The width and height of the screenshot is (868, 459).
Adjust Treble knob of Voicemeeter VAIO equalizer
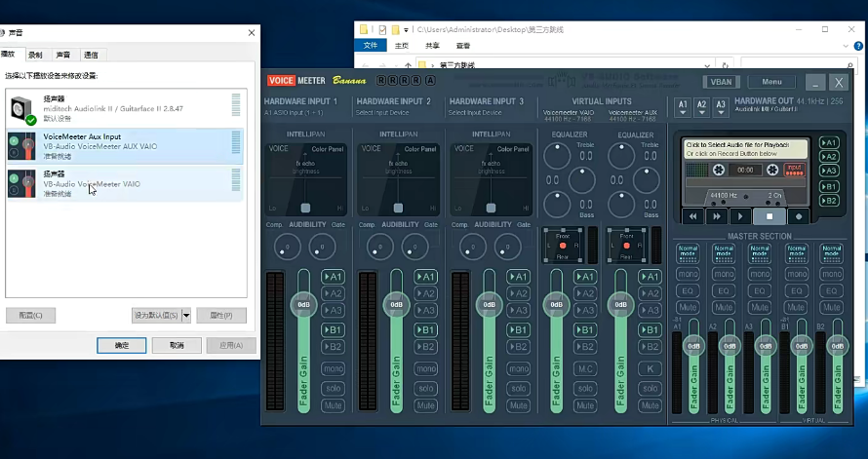point(557,156)
